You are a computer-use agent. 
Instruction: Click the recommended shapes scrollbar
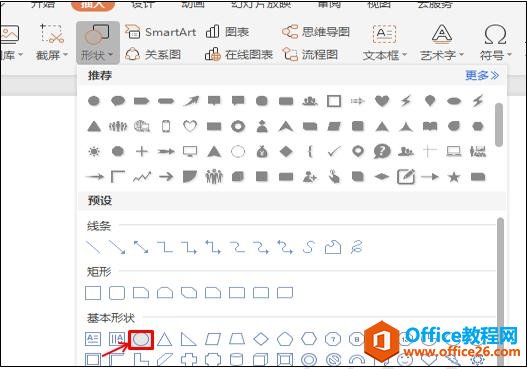point(499,124)
